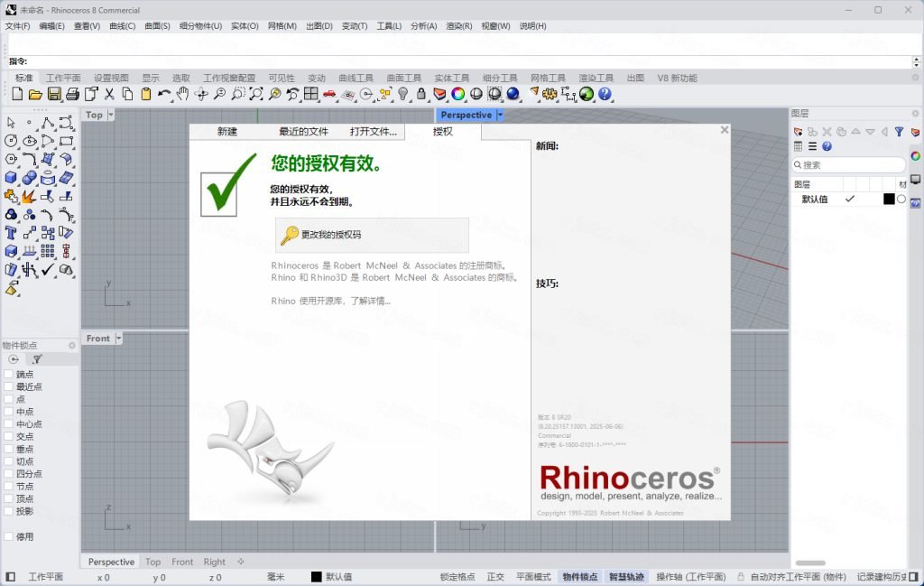The width and height of the screenshot is (924, 586).
Task: Click the light bulb hide icon
Action: (x=403, y=94)
